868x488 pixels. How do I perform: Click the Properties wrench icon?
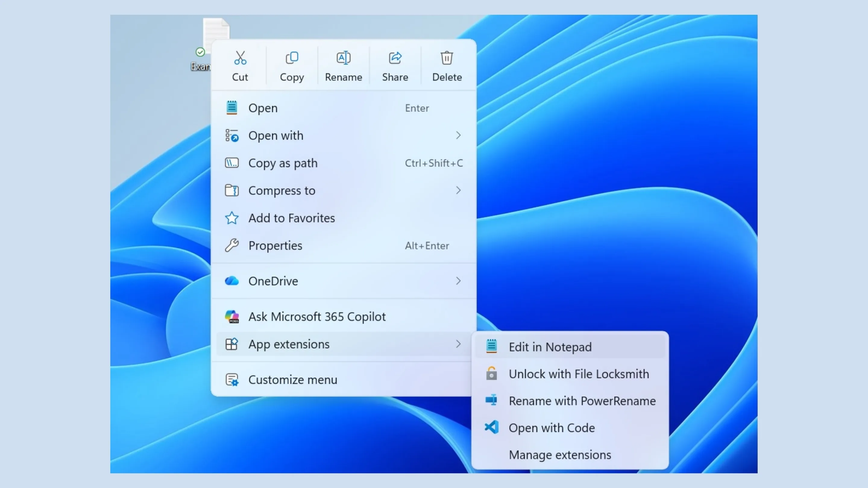[x=232, y=246]
